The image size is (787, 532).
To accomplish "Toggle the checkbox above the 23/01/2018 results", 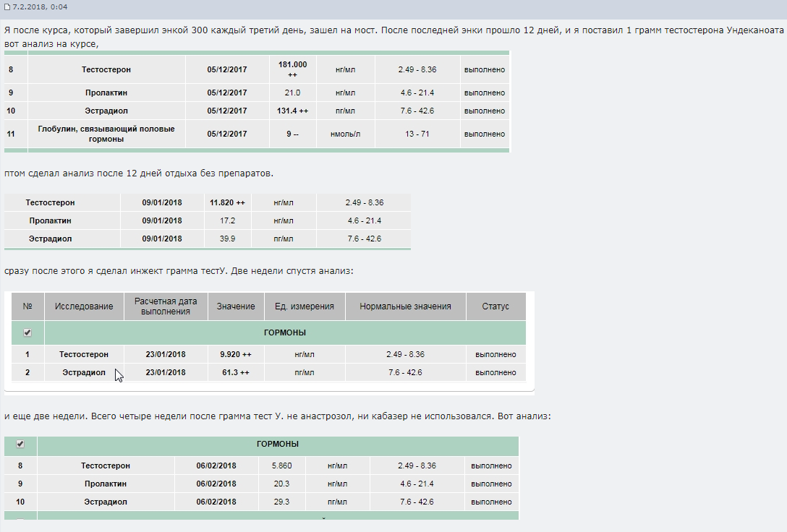I will pyautogui.click(x=27, y=332).
